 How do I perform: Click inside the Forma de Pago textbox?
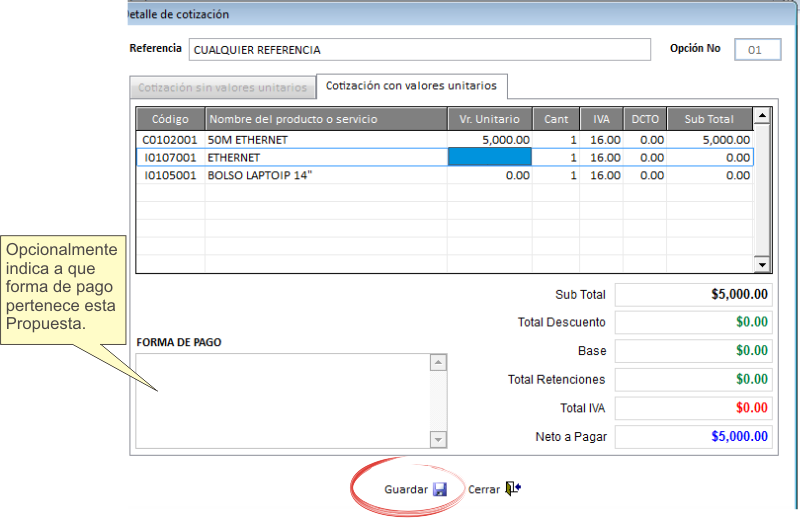[x=283, y=401]
